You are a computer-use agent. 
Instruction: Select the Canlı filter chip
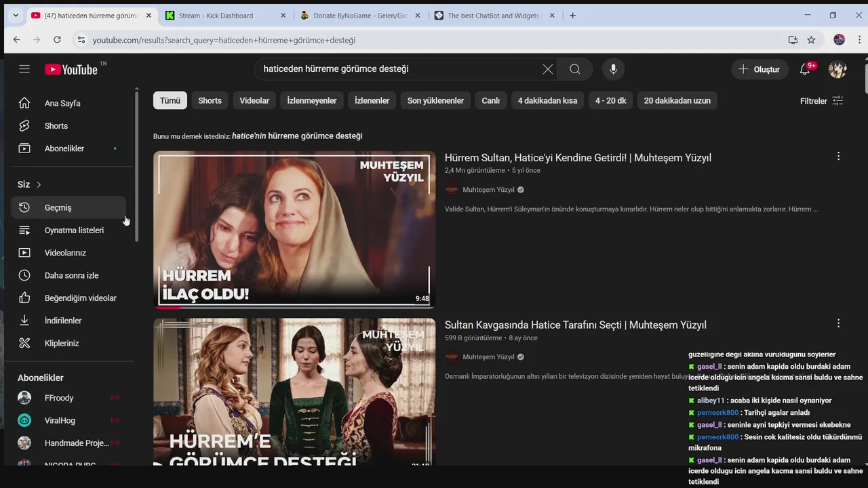(491, 100)
